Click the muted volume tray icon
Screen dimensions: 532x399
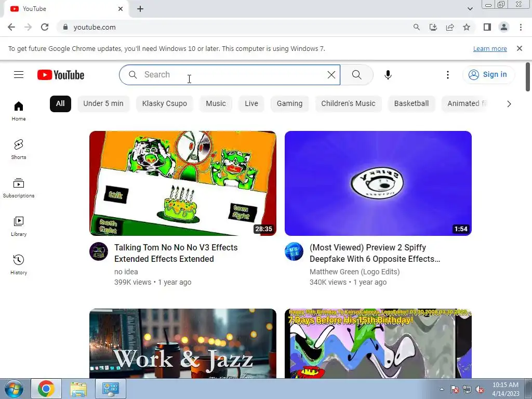point(480,389)
